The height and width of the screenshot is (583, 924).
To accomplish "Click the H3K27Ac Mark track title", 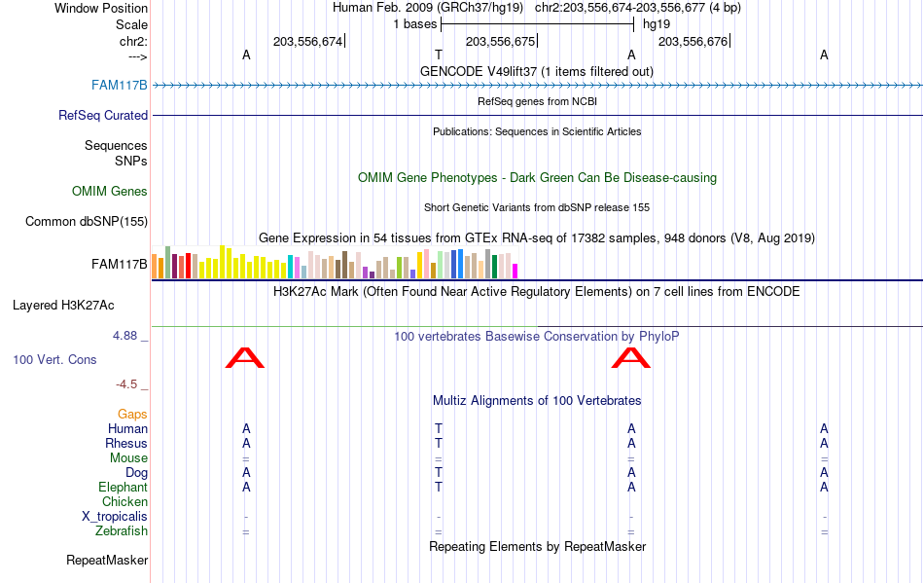I will coord(537,292).
